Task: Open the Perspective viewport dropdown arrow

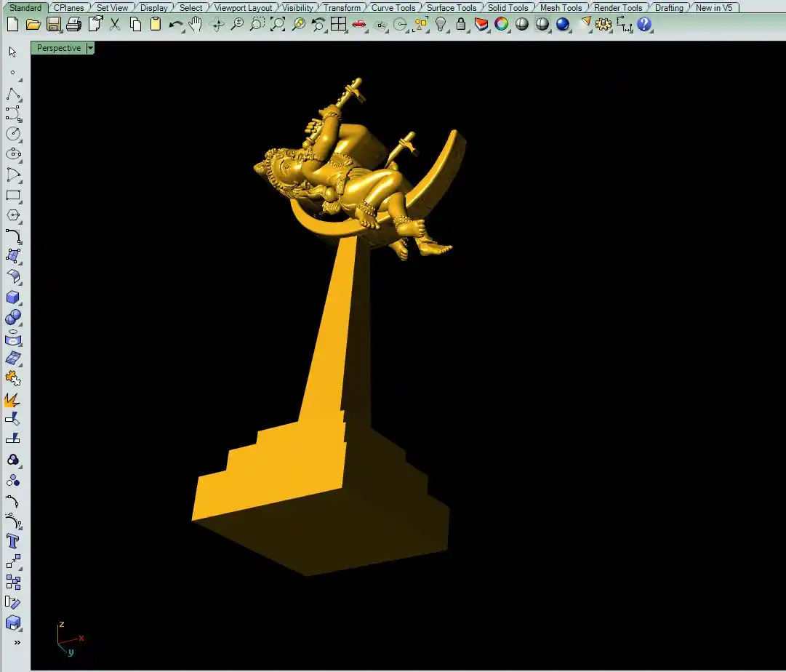Action: coord(90,48)
